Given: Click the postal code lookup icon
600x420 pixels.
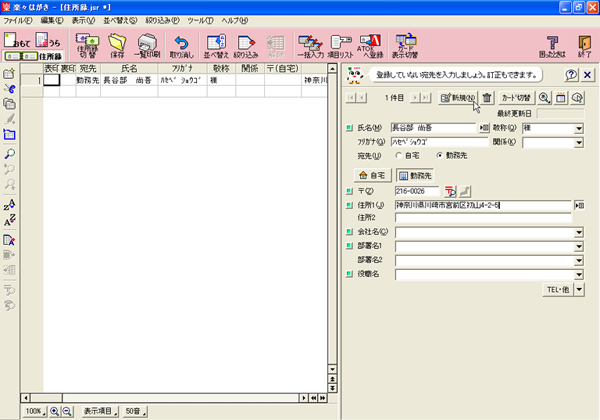Looking at the screenshot, I should 450,190.
